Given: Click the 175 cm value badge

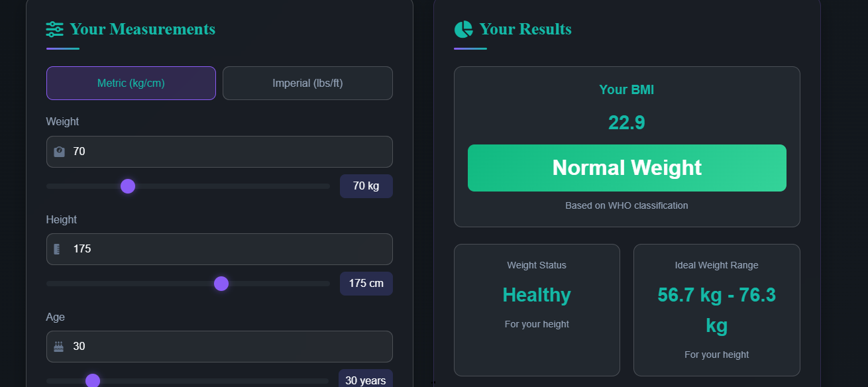Looking at the screenshot, I should [366, 283].
